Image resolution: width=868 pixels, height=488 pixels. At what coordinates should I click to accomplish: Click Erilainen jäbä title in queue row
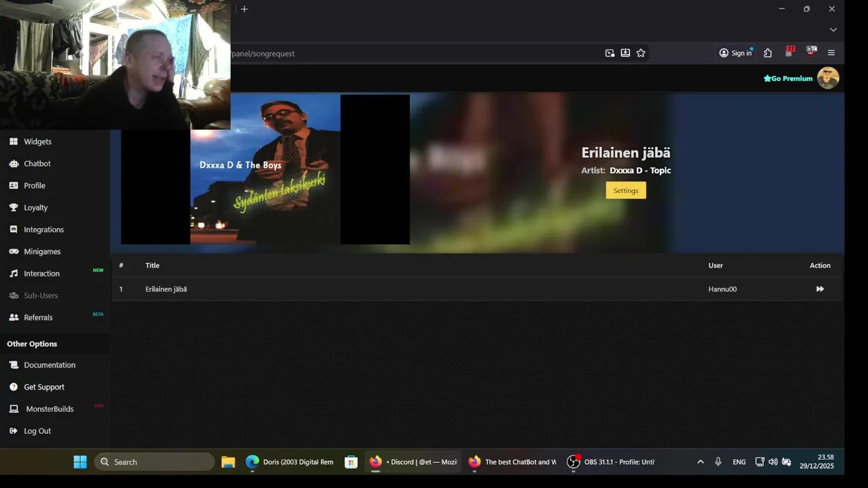point(166,289)
